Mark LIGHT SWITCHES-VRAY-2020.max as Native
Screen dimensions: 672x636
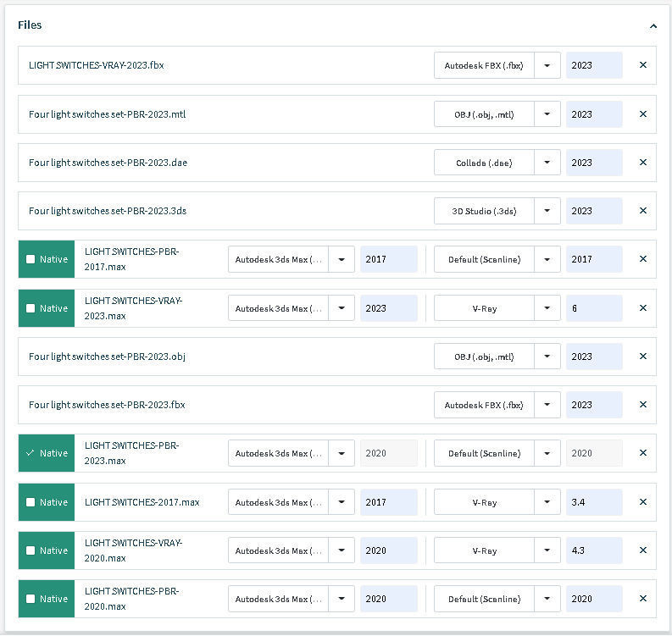click(31, 550)
